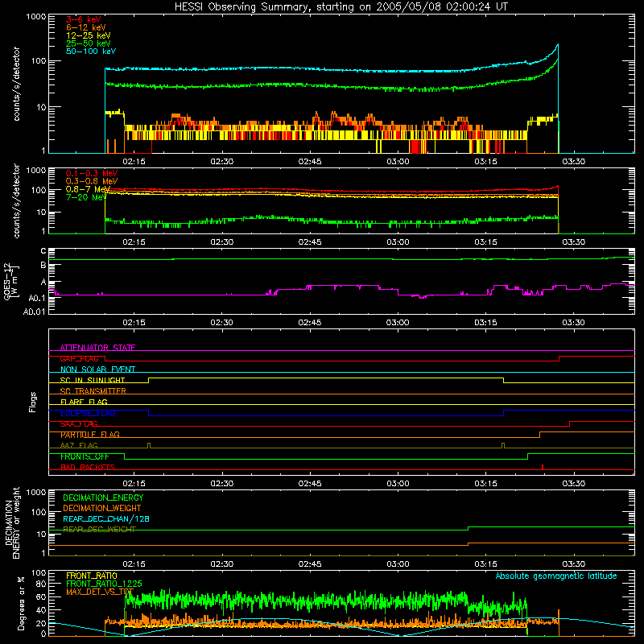Click the green 25-50 keV legend label
The height and width of the screenshot is (644, 644).
[x=88, y=43]
